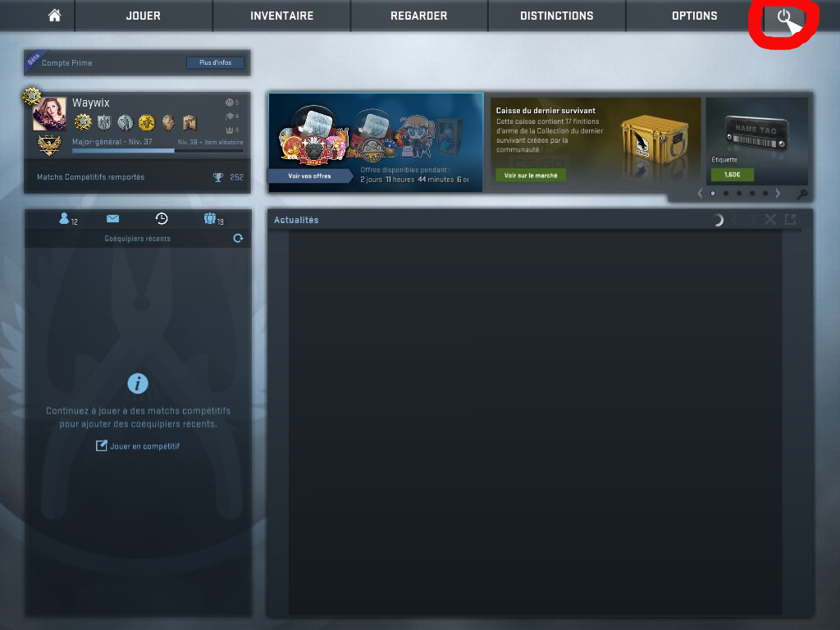Click the Waywix player name
Screen dimensions: 840x630
pyautogui.click(x=90, y=103)
